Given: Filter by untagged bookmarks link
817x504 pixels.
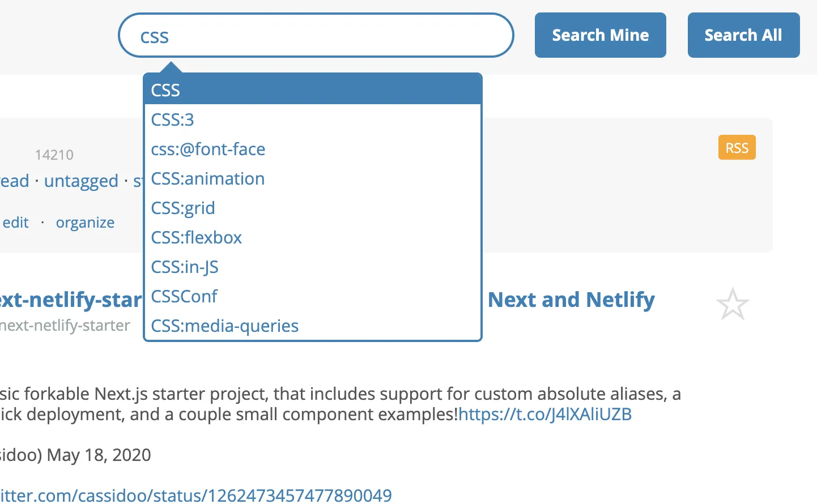Looking at the screenshot, I should (81, 181).
